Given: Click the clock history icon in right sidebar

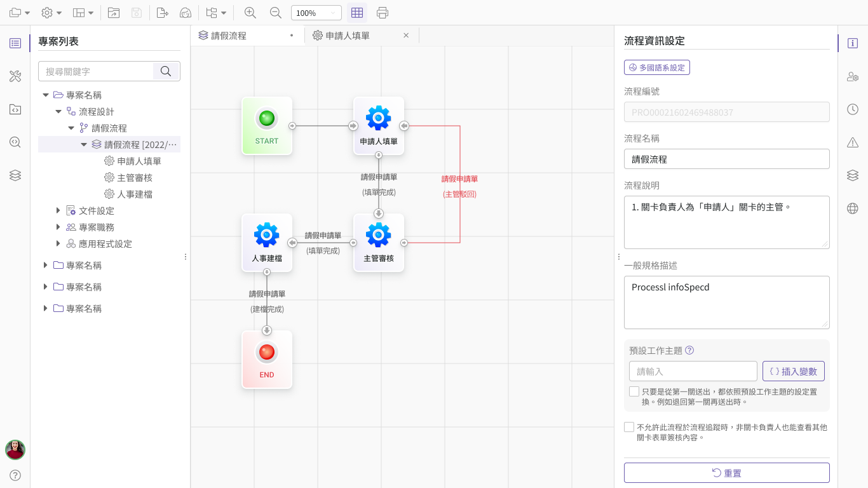Looking at the screenshot, I should (x=853, y=109).
